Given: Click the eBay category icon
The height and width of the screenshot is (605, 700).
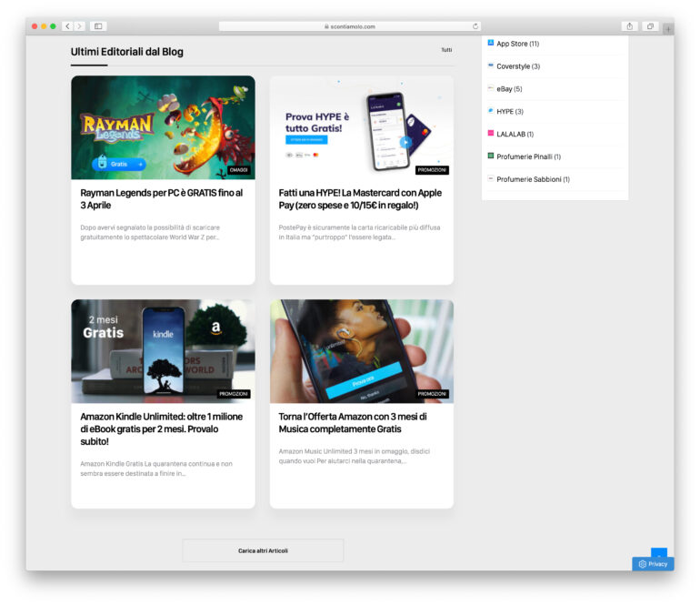Looking at the screenshot, I should click(x=491, y=88).
